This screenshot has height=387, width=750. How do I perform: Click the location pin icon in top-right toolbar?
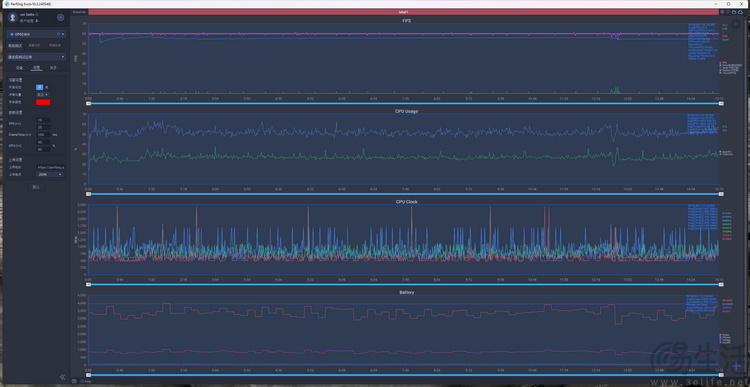tap(723, 11)
